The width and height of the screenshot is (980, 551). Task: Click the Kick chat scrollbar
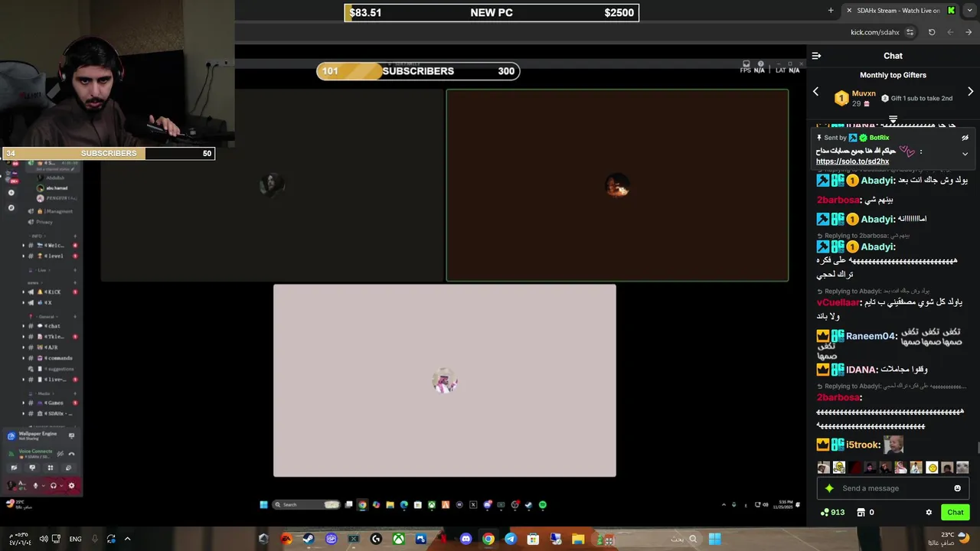(x=978, y=448)
